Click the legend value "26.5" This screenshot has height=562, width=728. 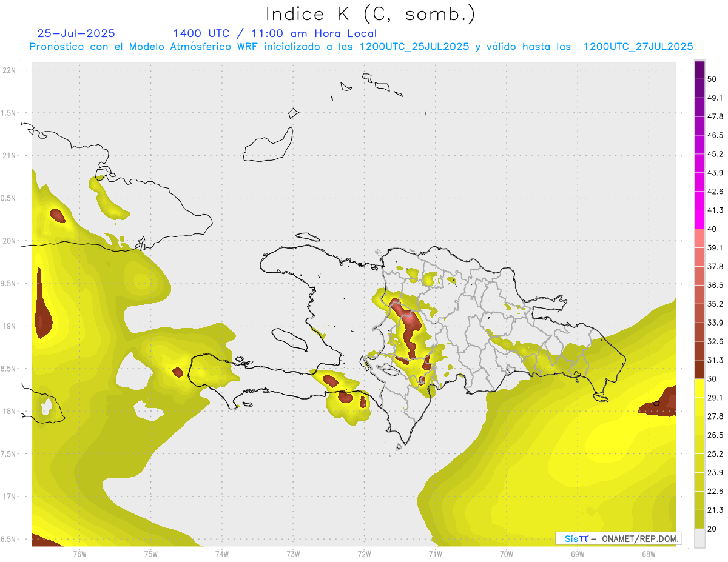click(x=715, y=435)
